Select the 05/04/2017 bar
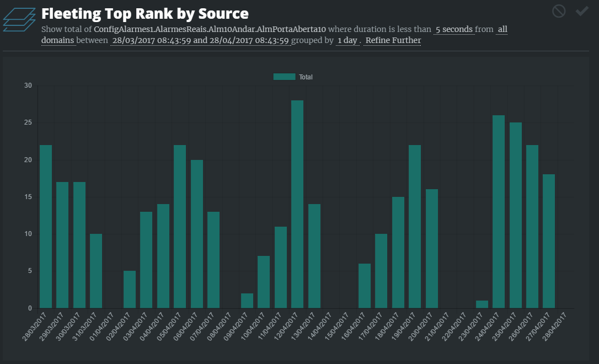 tap(180, 226)
